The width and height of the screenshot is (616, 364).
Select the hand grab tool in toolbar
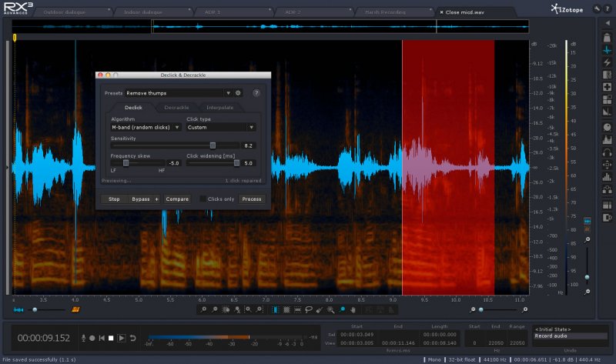353,309
